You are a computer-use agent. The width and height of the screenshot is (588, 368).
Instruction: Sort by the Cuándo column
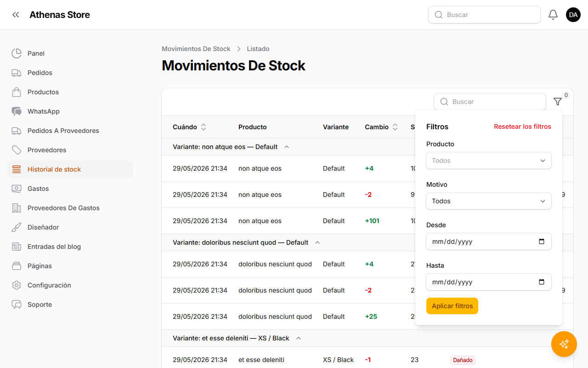[x=189, y=127]
